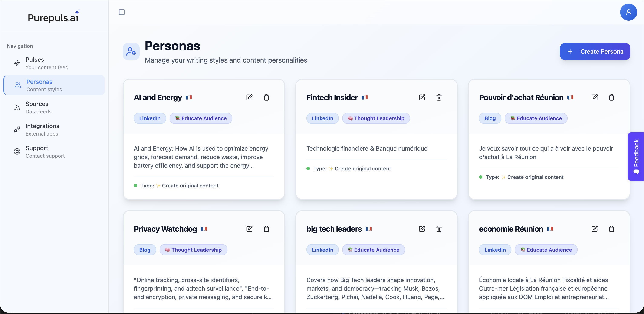Screen dimensions: 644x314
Task: Click the LinkedIn tag on Fintech Insider
Action: 322,118
